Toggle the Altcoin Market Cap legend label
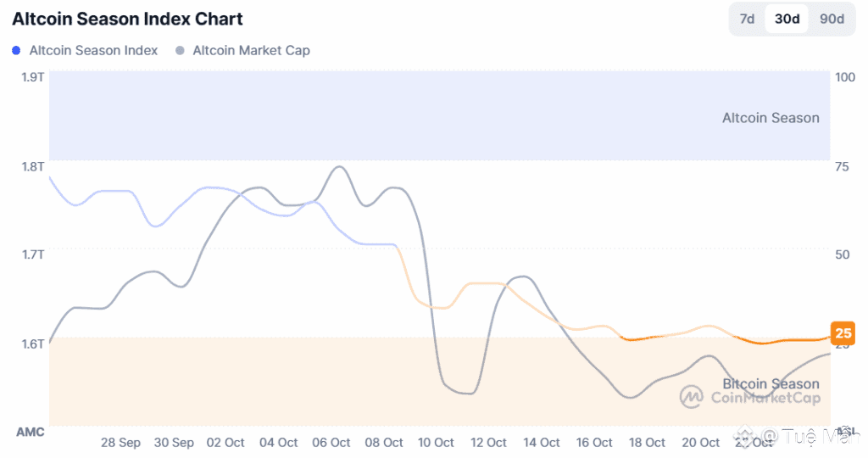868x458 pixels. (251, 51)
